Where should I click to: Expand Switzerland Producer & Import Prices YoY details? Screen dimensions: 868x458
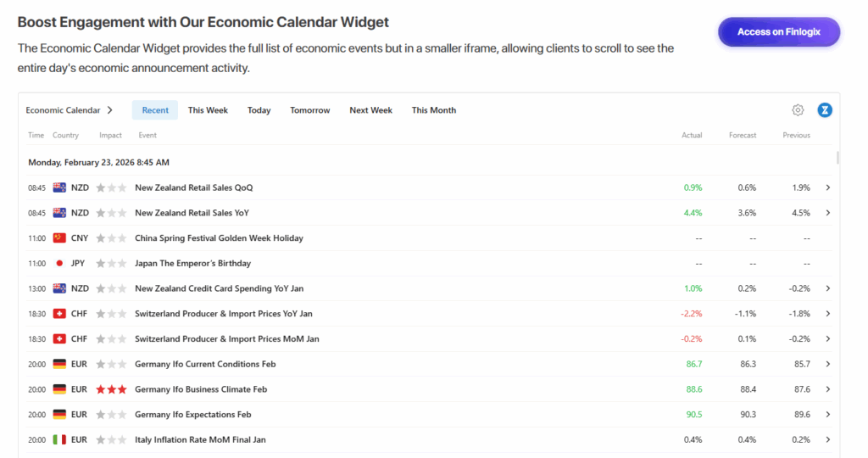tap(827, 314)
